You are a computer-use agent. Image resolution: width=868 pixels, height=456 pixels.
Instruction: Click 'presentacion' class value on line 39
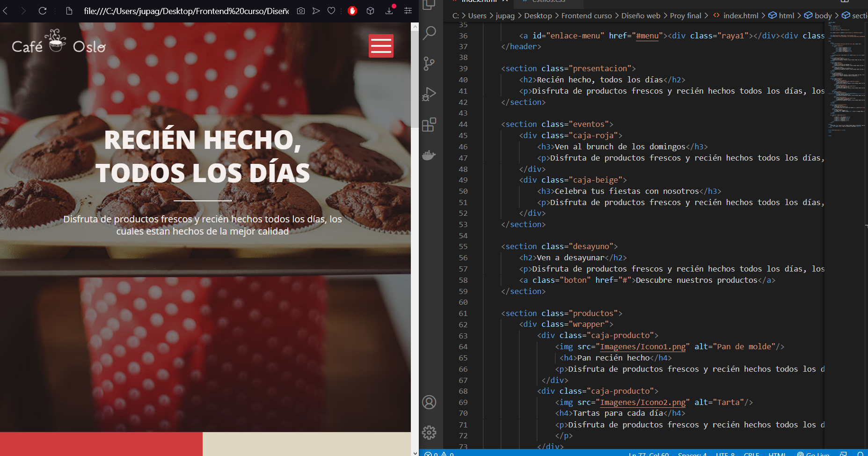(x=600, y=68)
